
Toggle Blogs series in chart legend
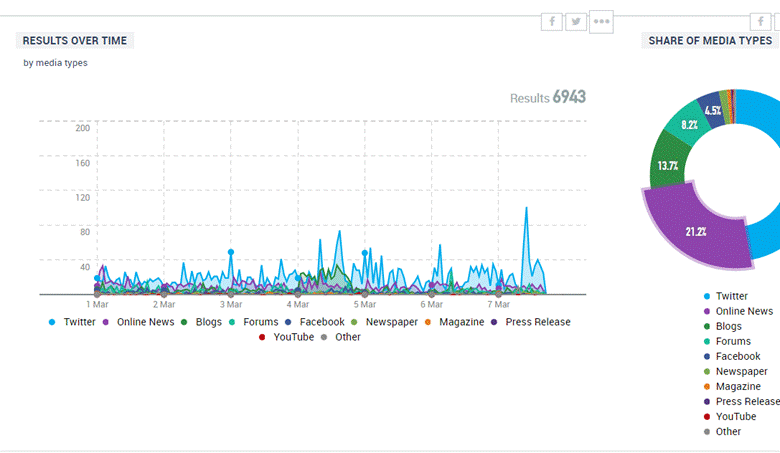[201, 322]
